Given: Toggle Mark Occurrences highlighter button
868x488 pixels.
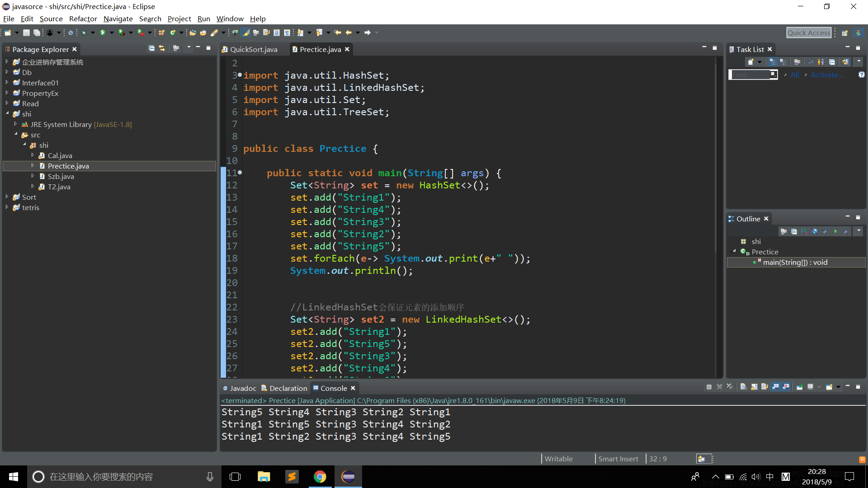Looking at the screenshot, I should tap(246, 33).
